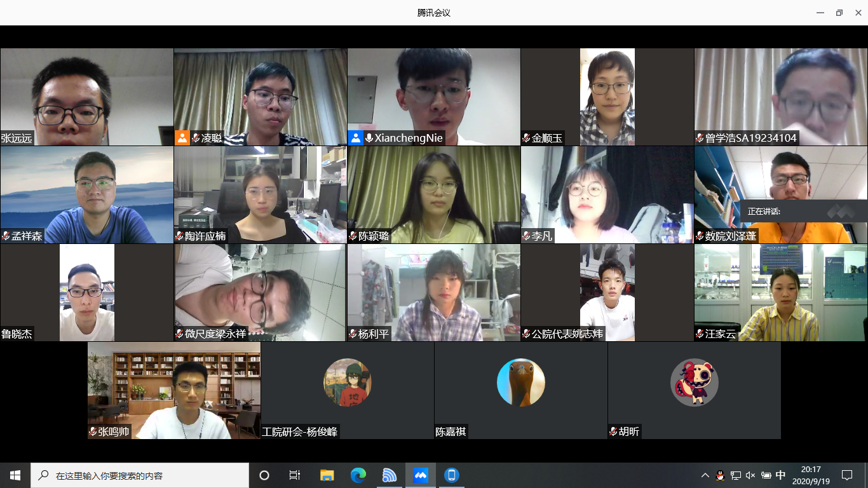Toggle the 中 input method indicator
Viewport: 868px width, 488px height.
point(781,475)
